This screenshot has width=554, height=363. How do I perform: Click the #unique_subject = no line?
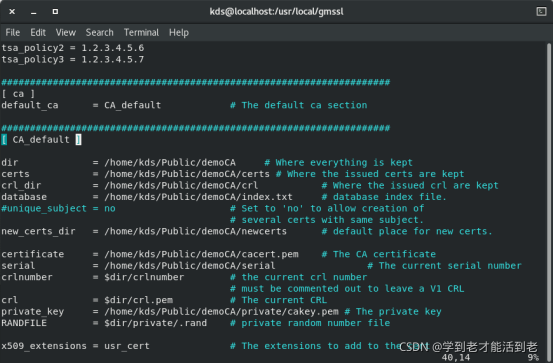click(58, 209)
